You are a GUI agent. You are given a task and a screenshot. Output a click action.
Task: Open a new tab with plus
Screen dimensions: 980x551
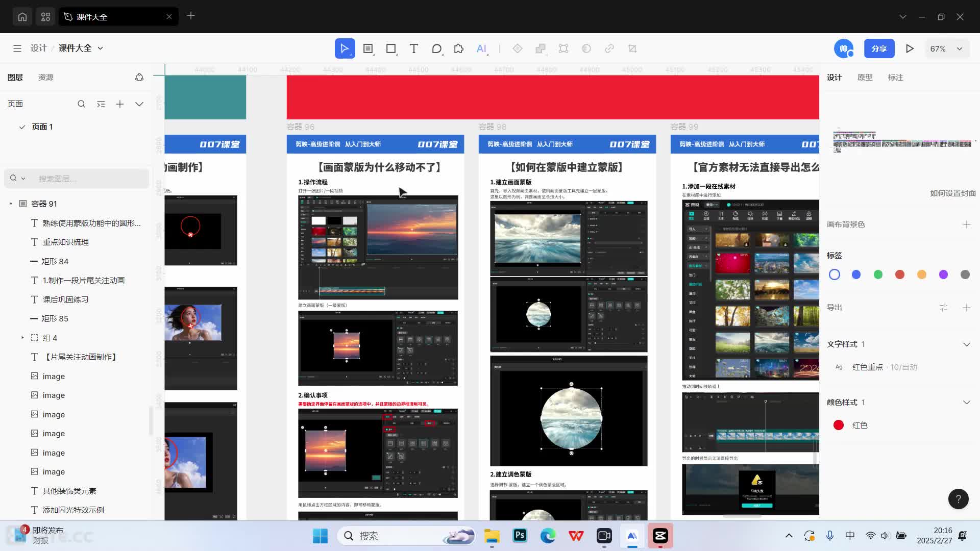(x=191, y=16)
